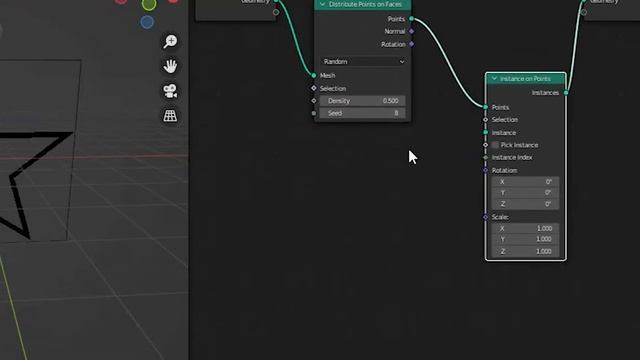Viewport: 640px width, 360px height.
Task: Click the Density value field
Action: (x=362, y=101)
